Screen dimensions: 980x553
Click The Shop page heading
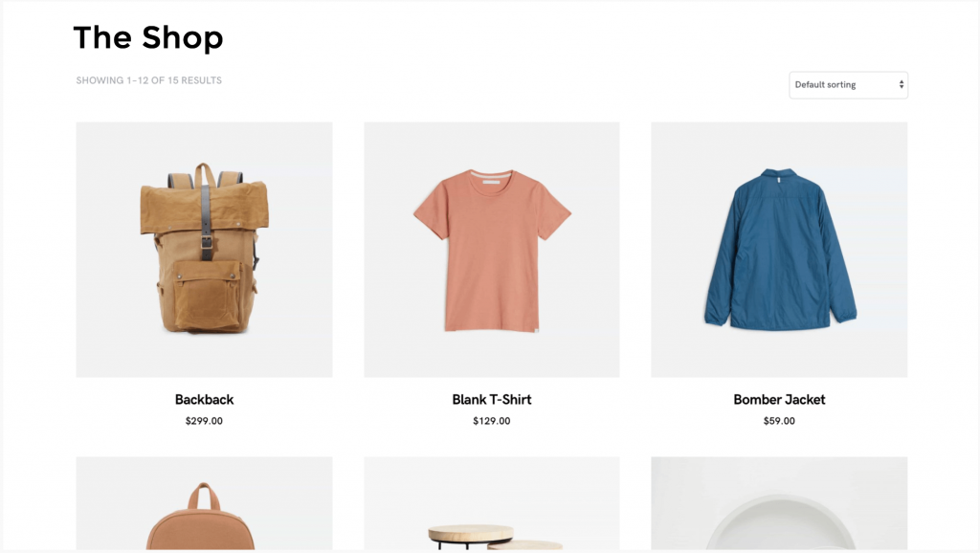(148, 37)
